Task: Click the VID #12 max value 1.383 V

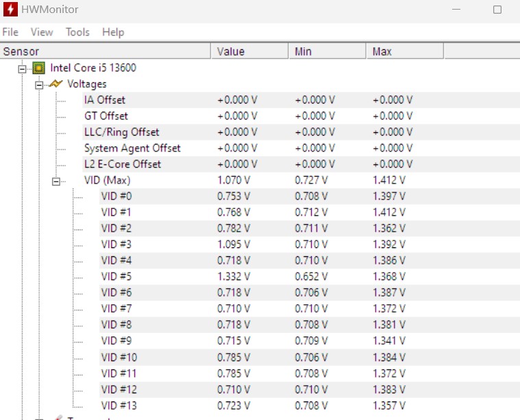Action: pyautogui.click(x=389, y=389)
